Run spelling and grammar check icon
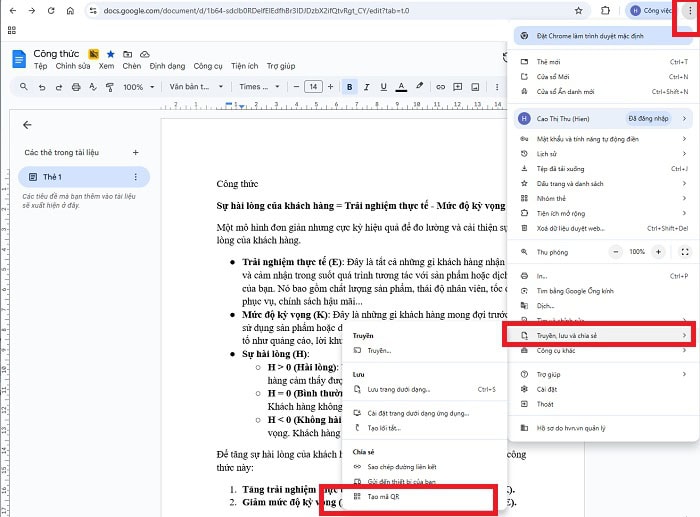This screenshot has height=517, width=700. point(93,87)
